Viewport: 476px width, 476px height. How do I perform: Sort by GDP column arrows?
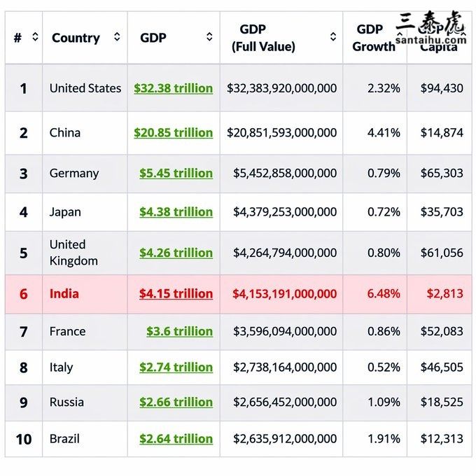(x=209, y=38)
